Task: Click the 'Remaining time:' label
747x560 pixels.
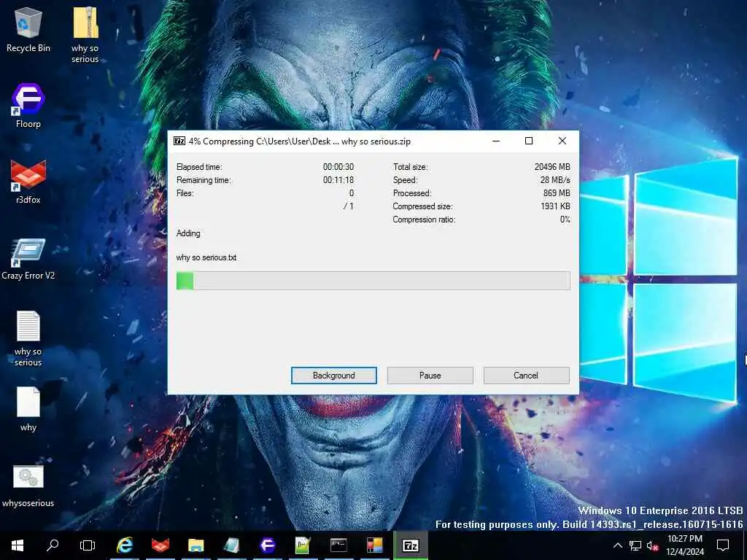Action: [204, 180]
